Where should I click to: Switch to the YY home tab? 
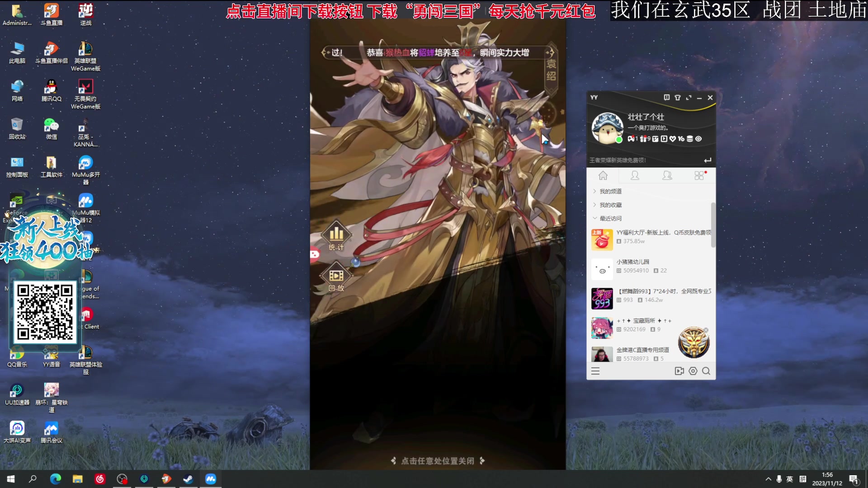pos(603,175)
